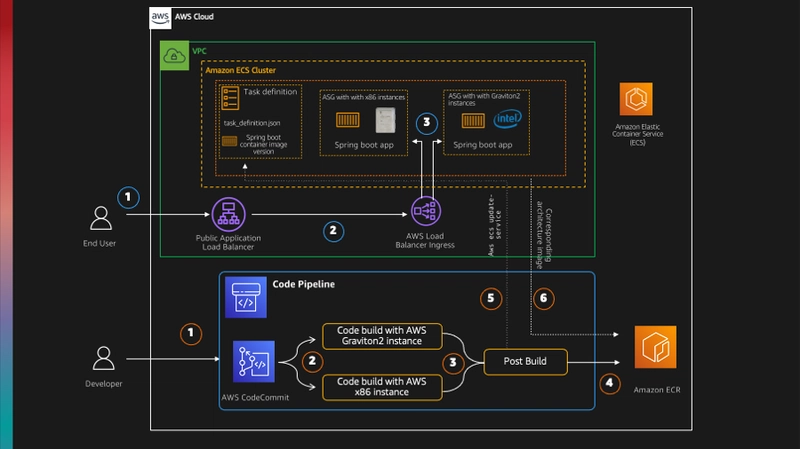Viewport: 800px width, 449px height.
Task: Click the vertical 'Aws ecs update-service' text
Action: pyautogui.click(x=494, y=224)
